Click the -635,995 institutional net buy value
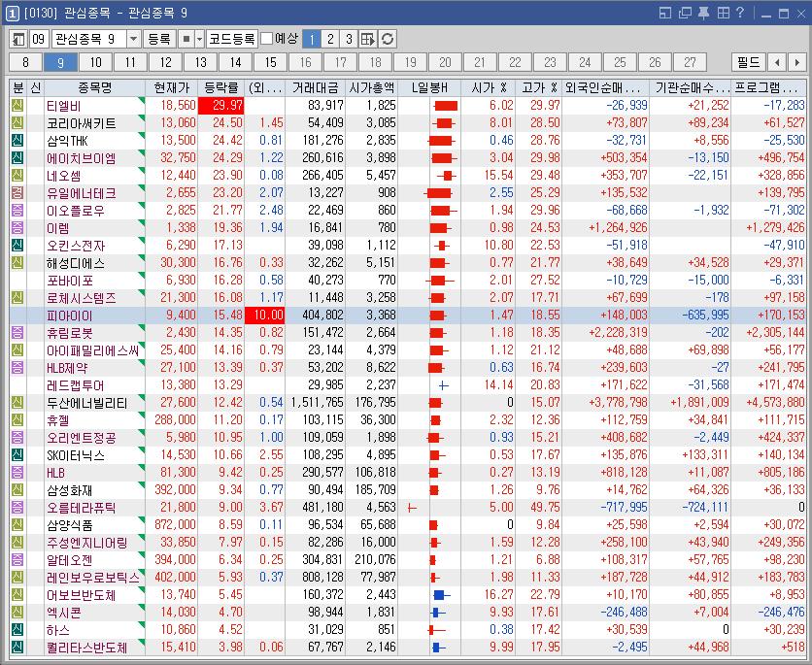 705,316
